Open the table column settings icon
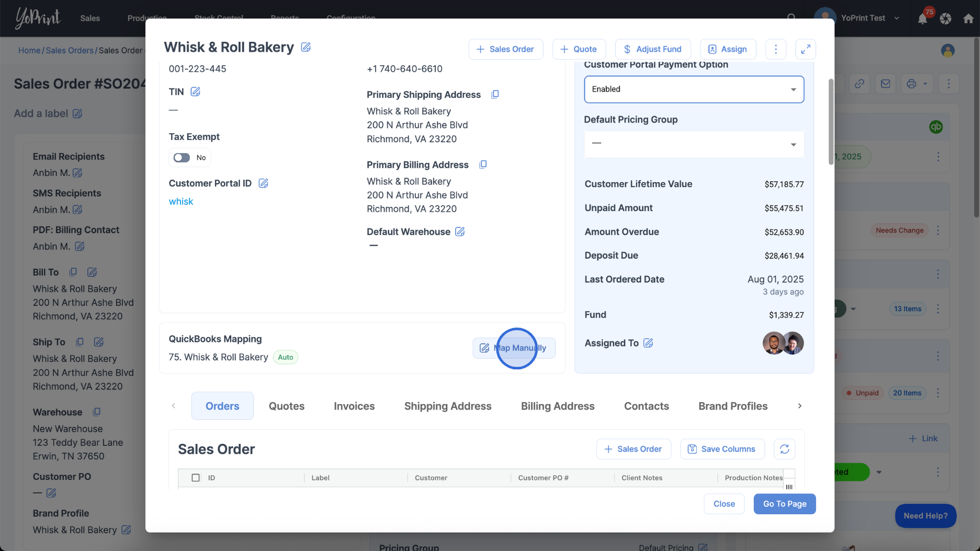 (789, 486)
